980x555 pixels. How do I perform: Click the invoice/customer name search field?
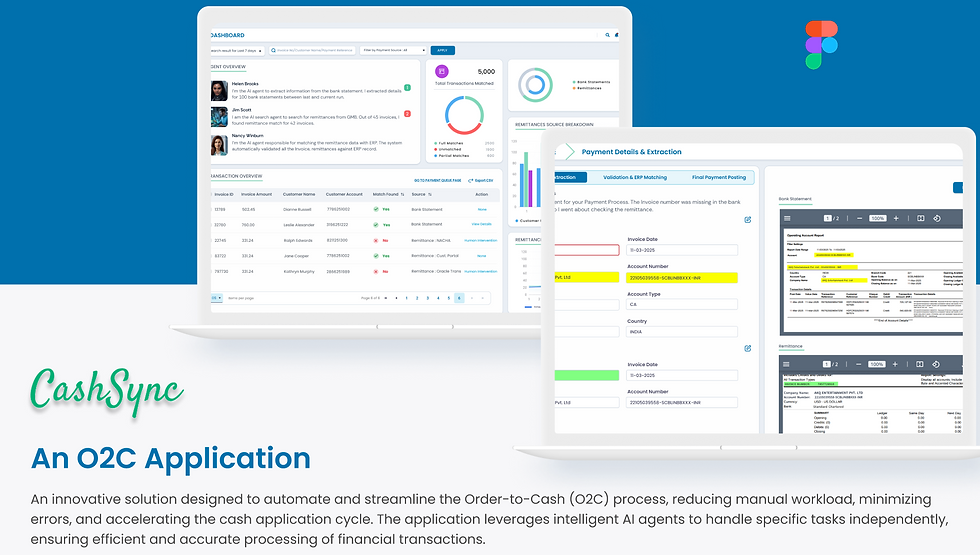pyautogui.click(x=312, y=50)
